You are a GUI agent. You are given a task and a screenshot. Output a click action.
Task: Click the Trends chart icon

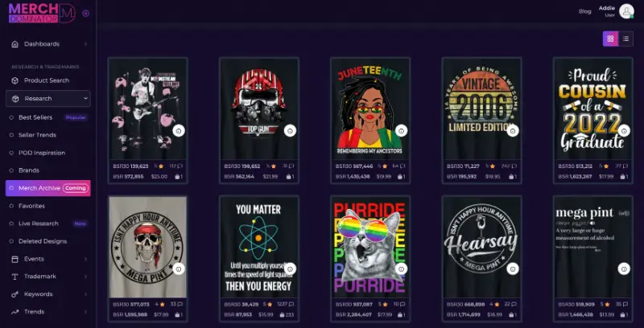pyautogui.click(x=14, y=312)
